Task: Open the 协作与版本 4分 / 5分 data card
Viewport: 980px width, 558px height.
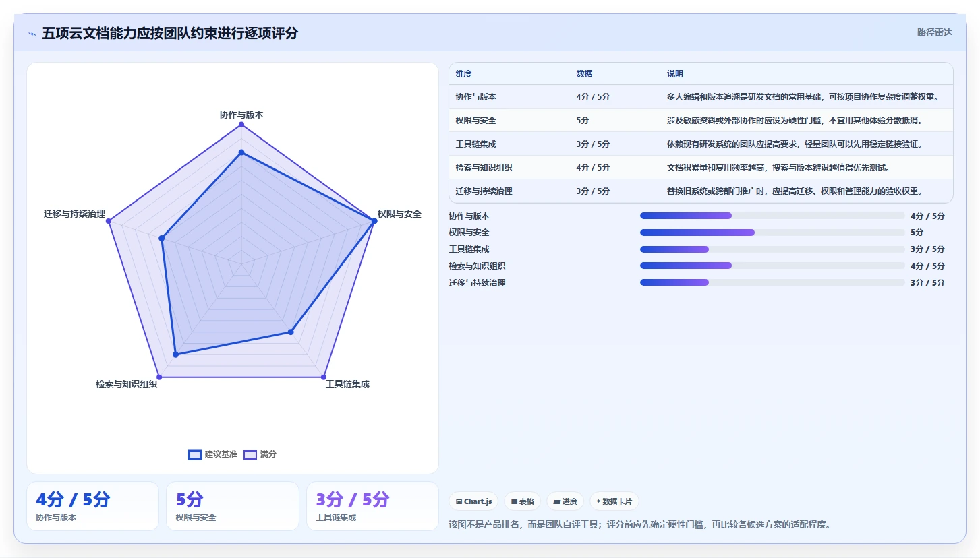Action: (x=92, y=506)
